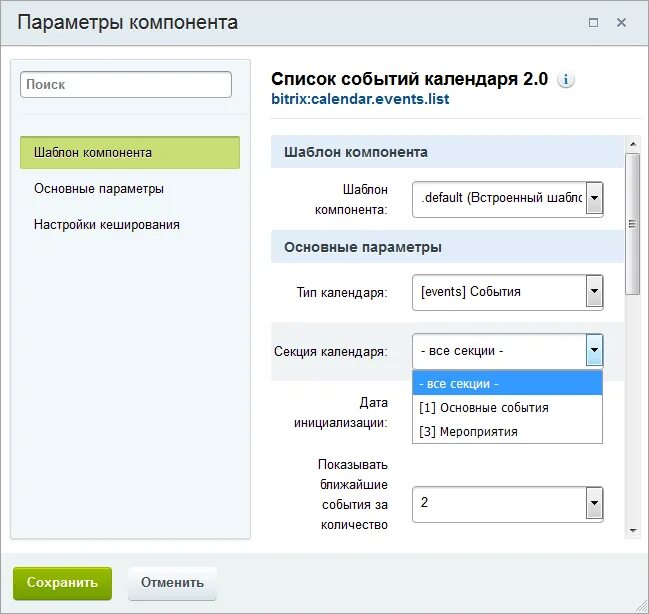Maximize the component parameters dialog

point(593,22)
